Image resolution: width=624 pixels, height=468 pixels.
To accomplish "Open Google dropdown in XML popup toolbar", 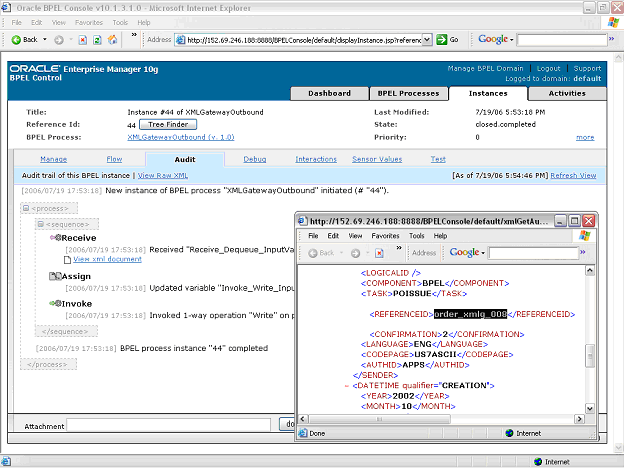I will point(483,253).
